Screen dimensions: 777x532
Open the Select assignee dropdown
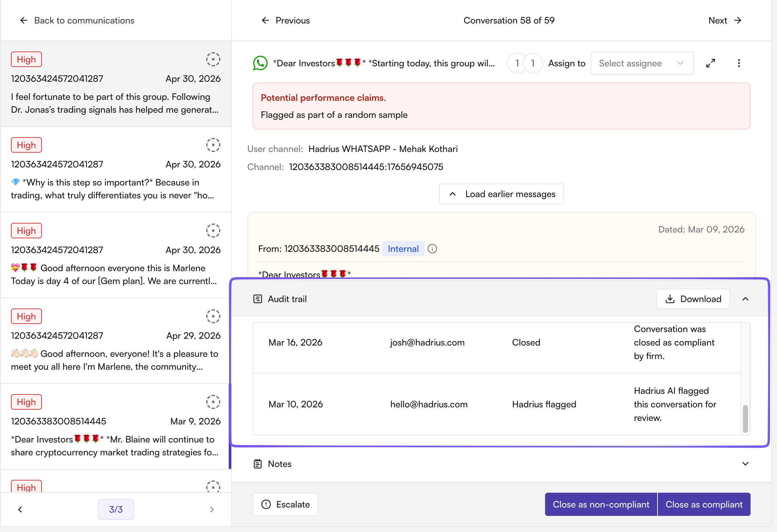(x=642, y=63)
